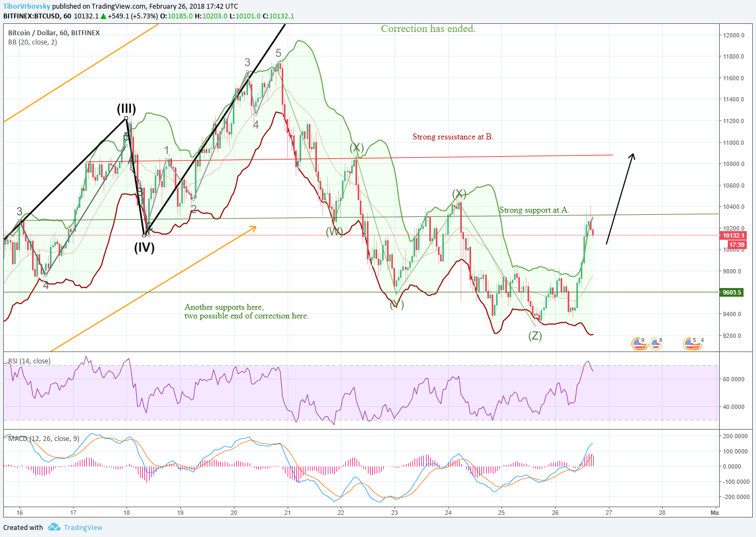Click the O:10185.0 open value in header
Screen dimensions: 756x537
click(176, 16)
